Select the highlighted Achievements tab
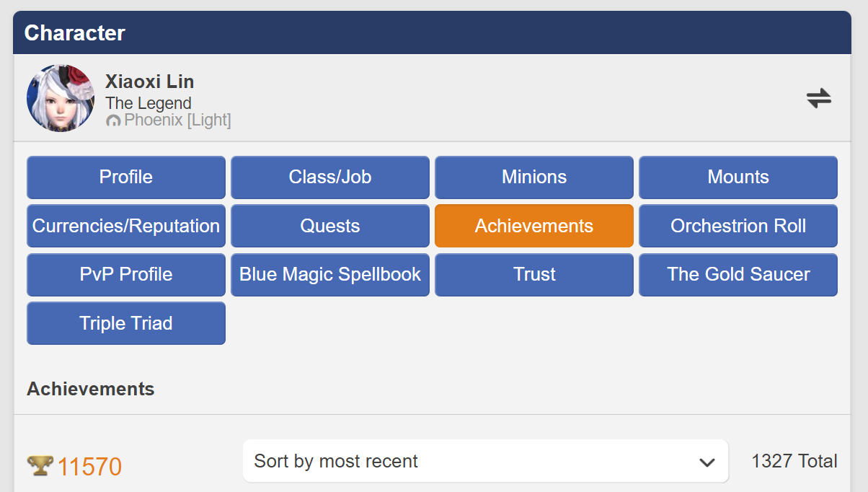 pos(534,226)
